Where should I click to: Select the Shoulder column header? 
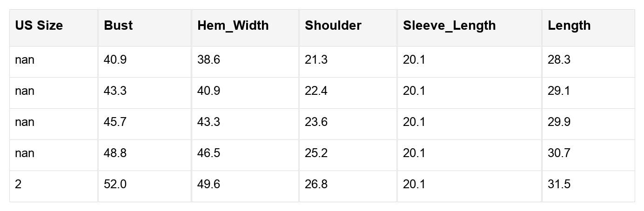click(x=333, y=26)
